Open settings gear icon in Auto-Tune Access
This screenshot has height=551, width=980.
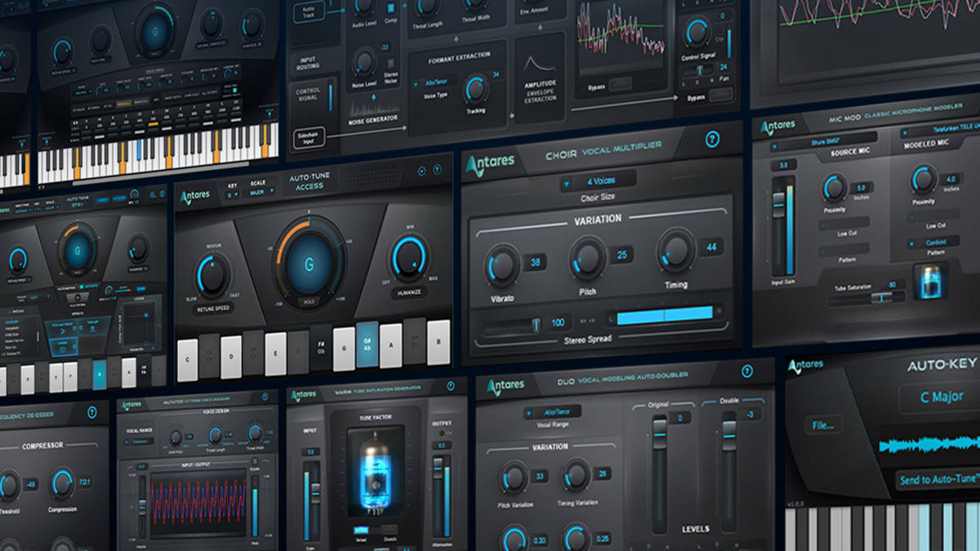pyautogui.click(x=422, y=171)
